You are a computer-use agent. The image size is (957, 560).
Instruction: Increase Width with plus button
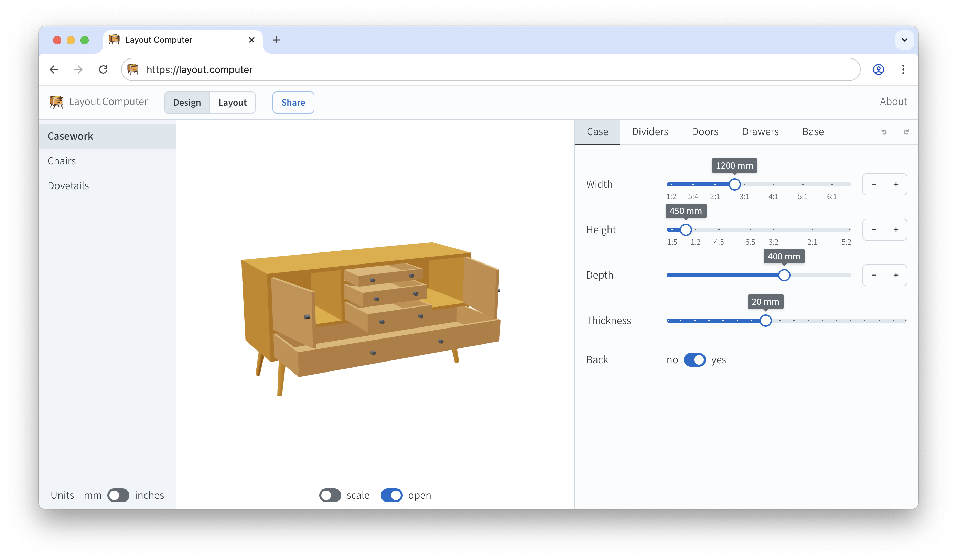895,184
